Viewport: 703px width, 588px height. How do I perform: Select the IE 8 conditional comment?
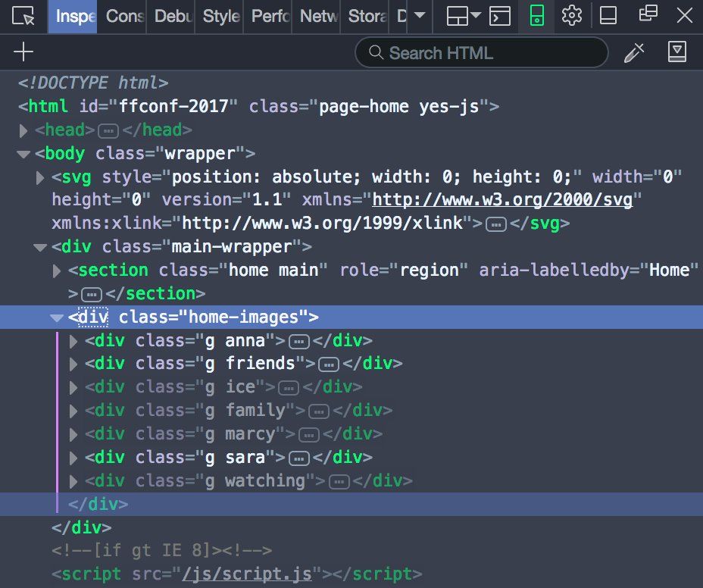162,550
